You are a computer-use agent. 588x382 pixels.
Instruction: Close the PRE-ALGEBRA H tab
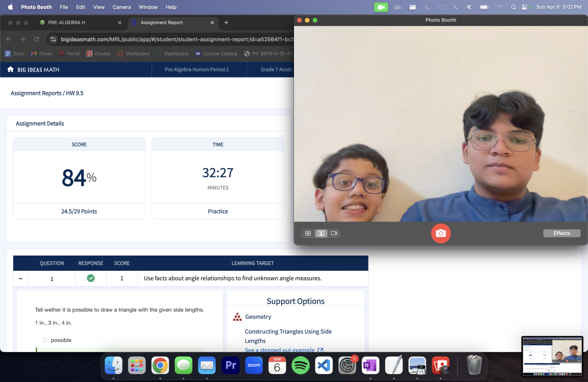[x=119, y=23]
